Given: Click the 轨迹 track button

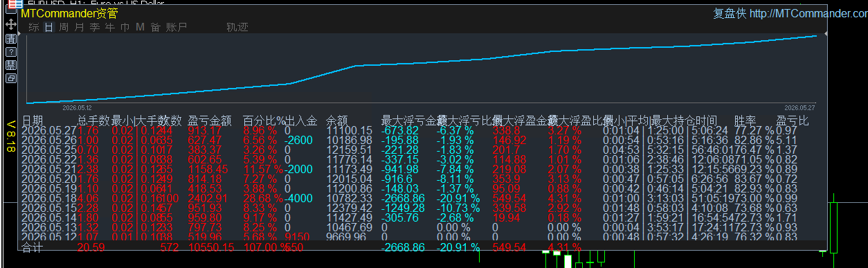Looking at the screenshot, I should click(237, 28).
